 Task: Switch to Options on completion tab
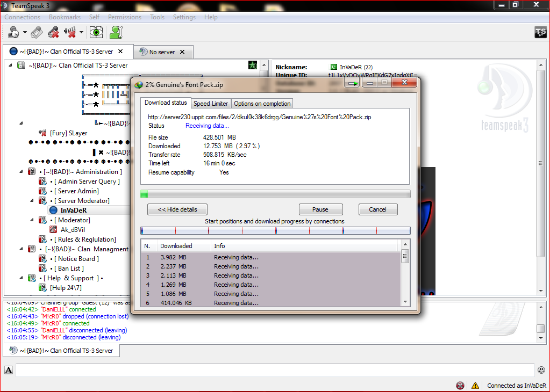click(x=262, y=103)
